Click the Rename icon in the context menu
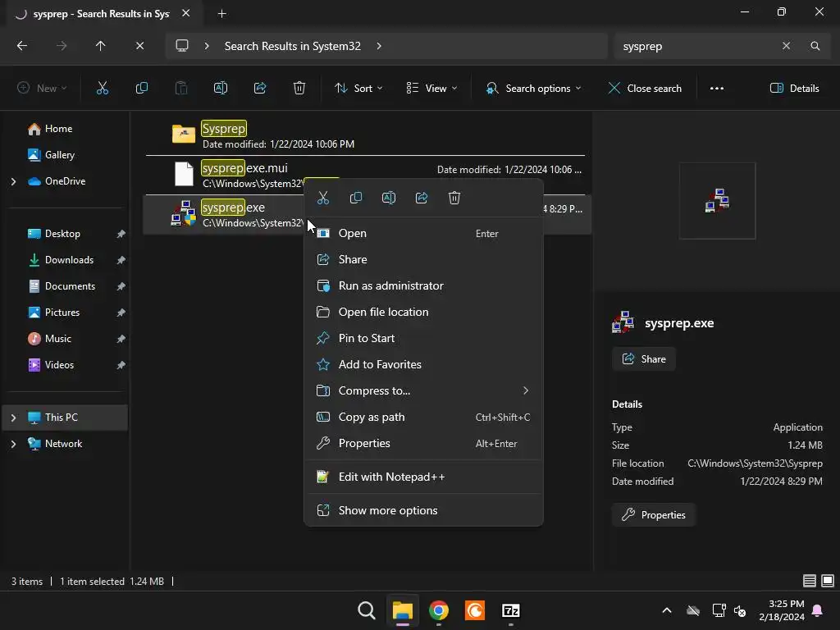The width and height of the screenshot is (840, 630). pos(389,199)
